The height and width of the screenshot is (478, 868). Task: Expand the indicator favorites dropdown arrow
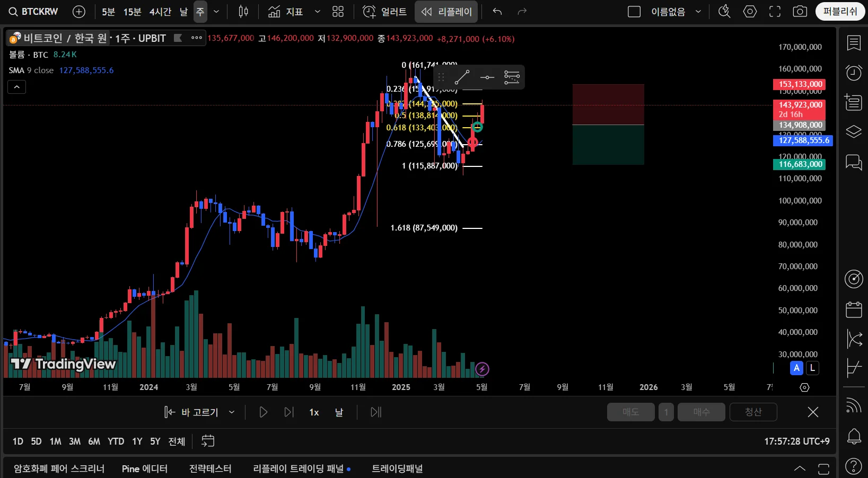317,12
